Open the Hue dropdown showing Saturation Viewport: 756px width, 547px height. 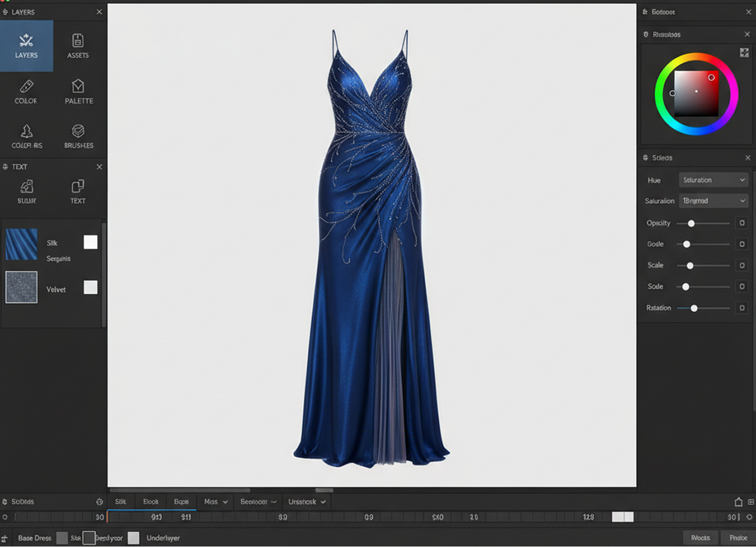[713, 180]
